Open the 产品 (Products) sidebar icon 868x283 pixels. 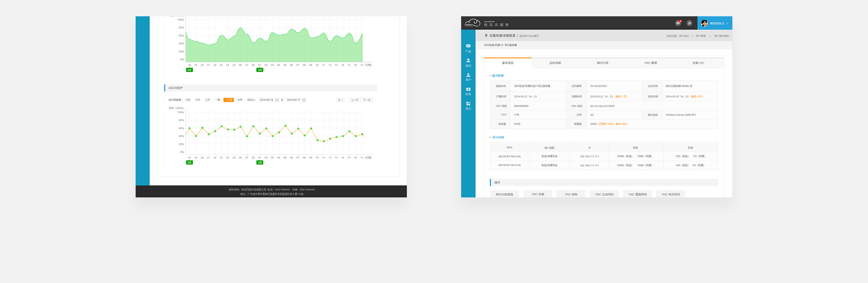pos(468,48)
